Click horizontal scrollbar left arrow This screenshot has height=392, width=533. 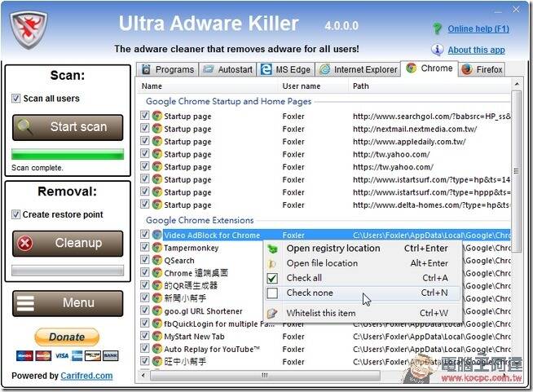(x=143, y=376)
